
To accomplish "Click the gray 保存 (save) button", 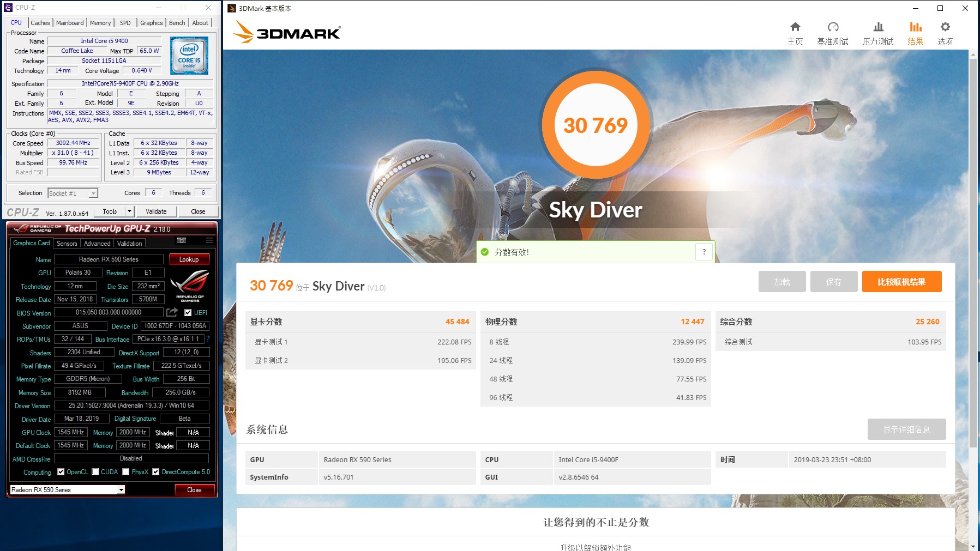I will [834, 282].
